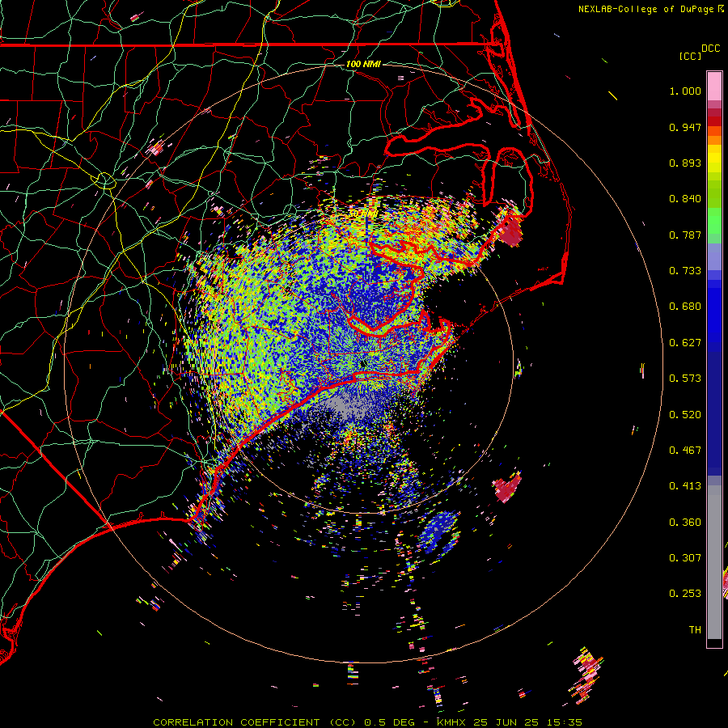Click the CORRELATION COEFFICIENT (CC) caption text
The width and height of the screenshot is (728, 728).
(255, 722)
